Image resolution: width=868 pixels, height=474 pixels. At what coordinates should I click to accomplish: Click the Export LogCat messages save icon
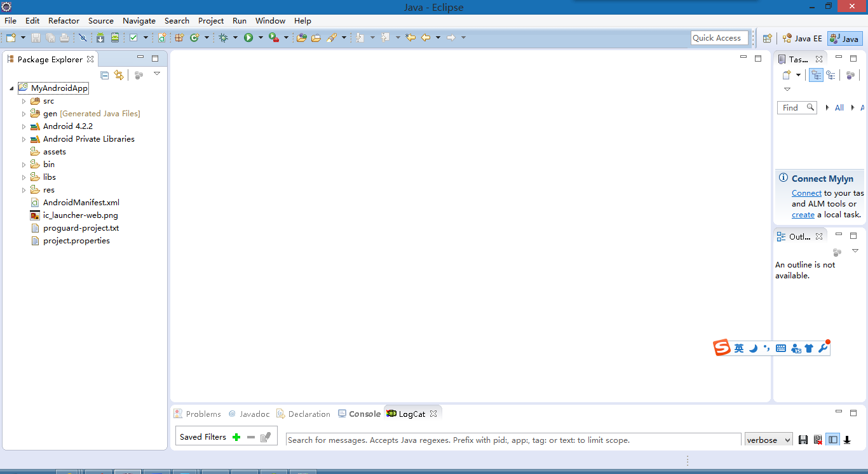pos(803,440)
